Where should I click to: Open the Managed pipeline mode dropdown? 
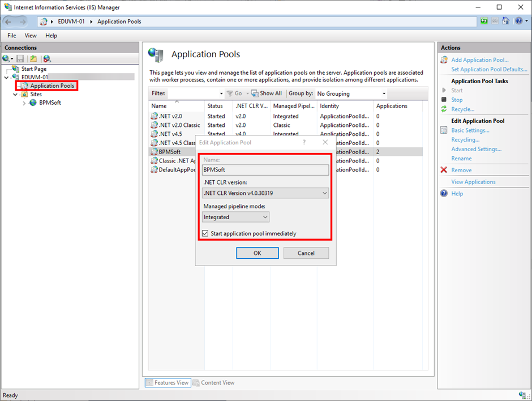pos(235,217)
